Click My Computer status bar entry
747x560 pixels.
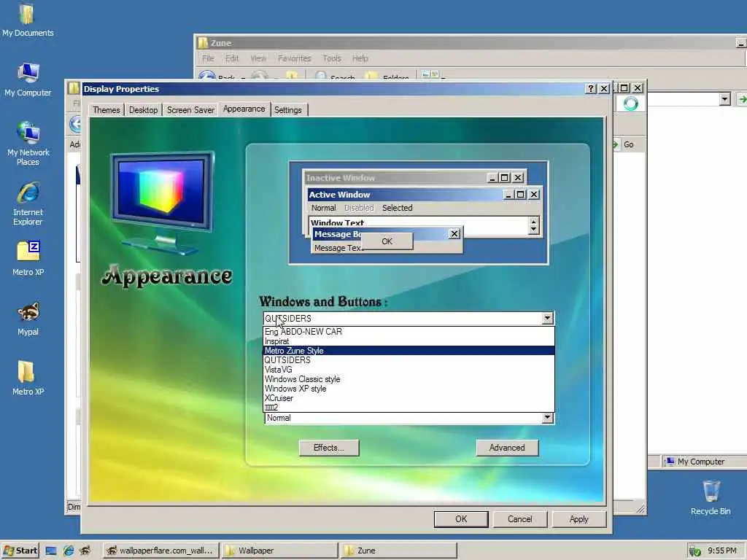click(x=695, y=462)
